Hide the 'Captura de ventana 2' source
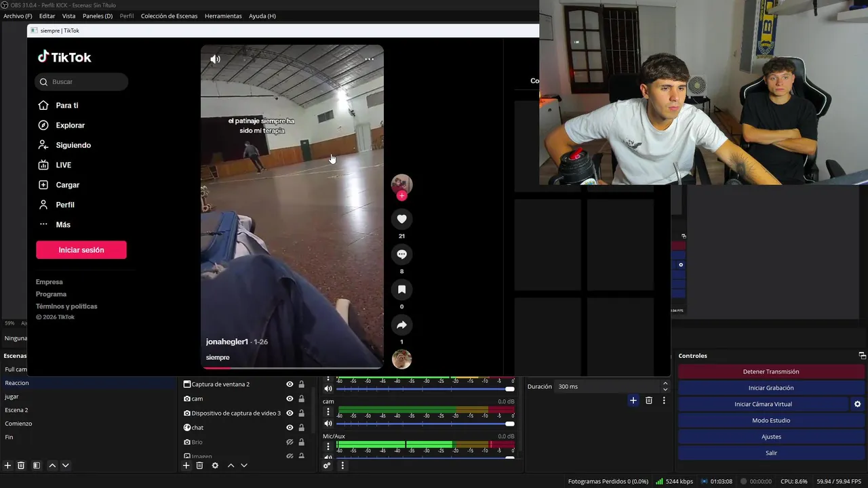Viewport: 868px width, 488px height. coord(290,384)
